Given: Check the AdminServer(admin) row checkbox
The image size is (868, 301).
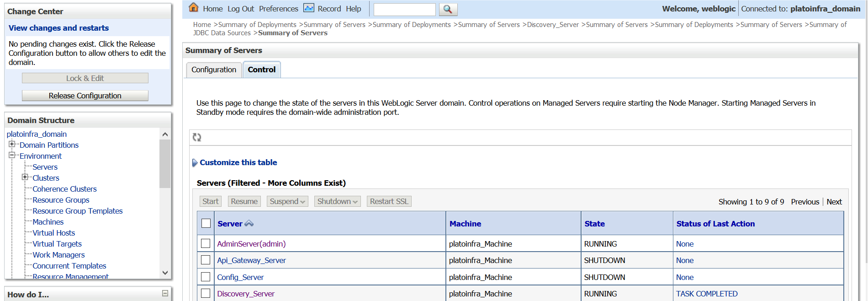Looking at the screenshot, I should (x=206, y=243).
